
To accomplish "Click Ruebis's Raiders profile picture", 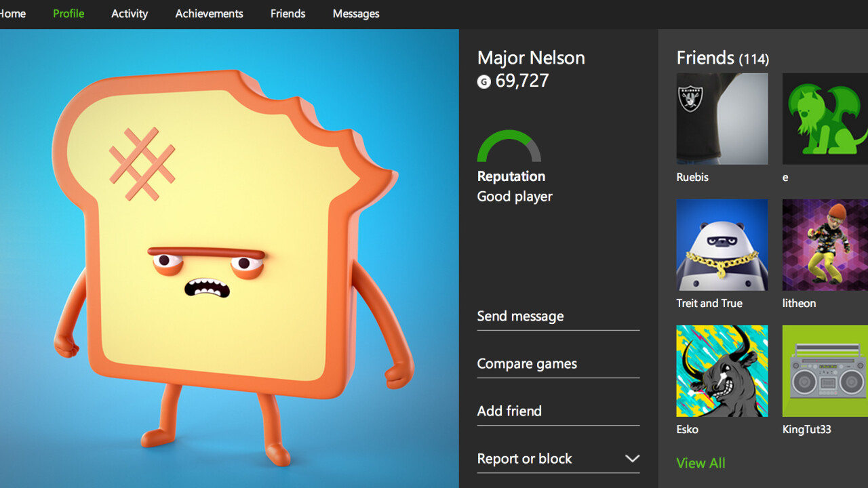I will pos(722,119).
